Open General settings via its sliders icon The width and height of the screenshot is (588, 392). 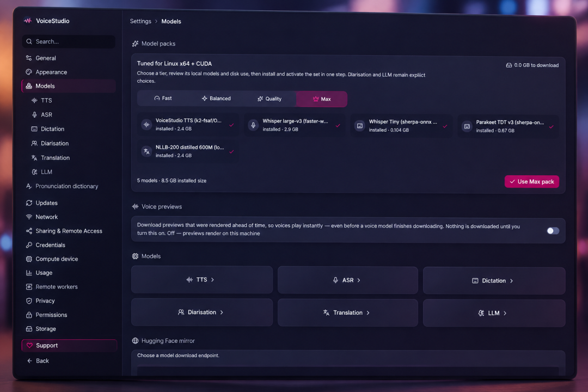click(x=29, y=58)
